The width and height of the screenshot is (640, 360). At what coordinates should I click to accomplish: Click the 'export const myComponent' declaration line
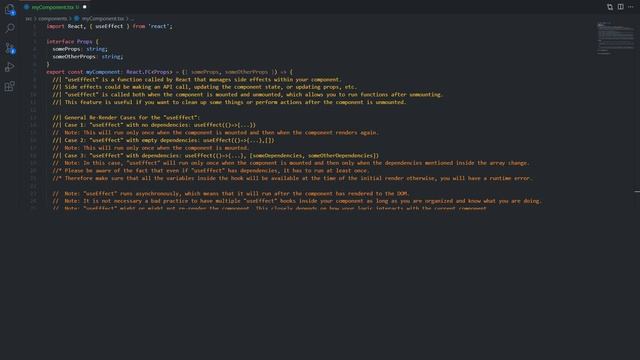pyautogui.click(x=169, y=72)
